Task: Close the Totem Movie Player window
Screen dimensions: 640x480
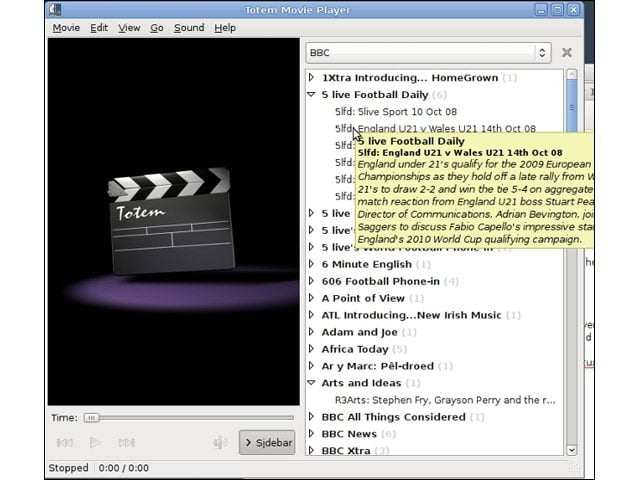Action: (x=573, y=10)
